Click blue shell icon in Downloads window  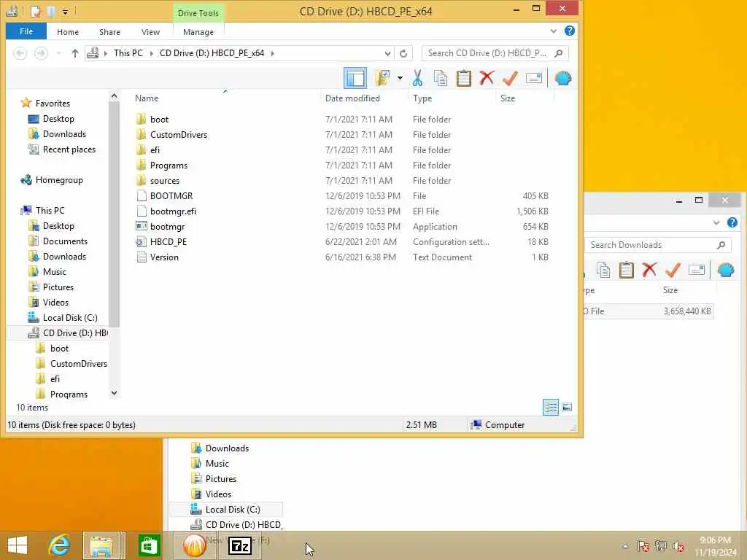pyautogui.click(x=726, y=270)
